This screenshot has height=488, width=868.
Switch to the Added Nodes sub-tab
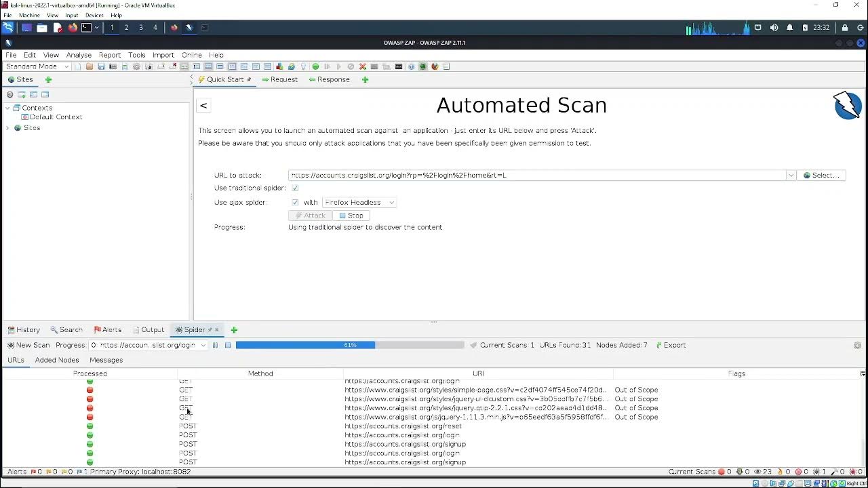pyautogui.click(x=57, y=360)
